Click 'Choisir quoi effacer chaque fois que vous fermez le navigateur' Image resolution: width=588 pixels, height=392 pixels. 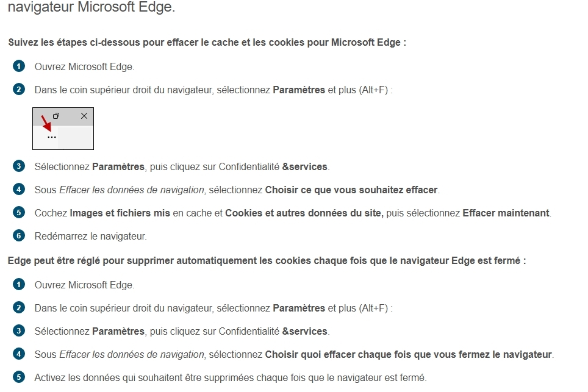409,354
